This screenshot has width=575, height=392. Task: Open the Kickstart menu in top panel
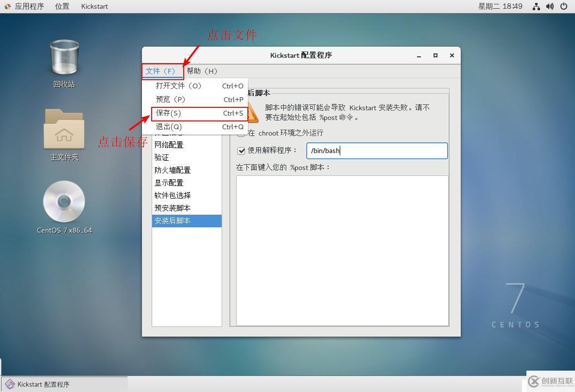tap(94, 6)
